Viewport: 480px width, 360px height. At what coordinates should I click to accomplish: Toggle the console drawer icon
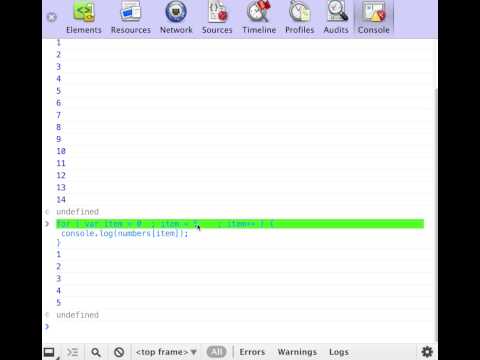point(72,352)
